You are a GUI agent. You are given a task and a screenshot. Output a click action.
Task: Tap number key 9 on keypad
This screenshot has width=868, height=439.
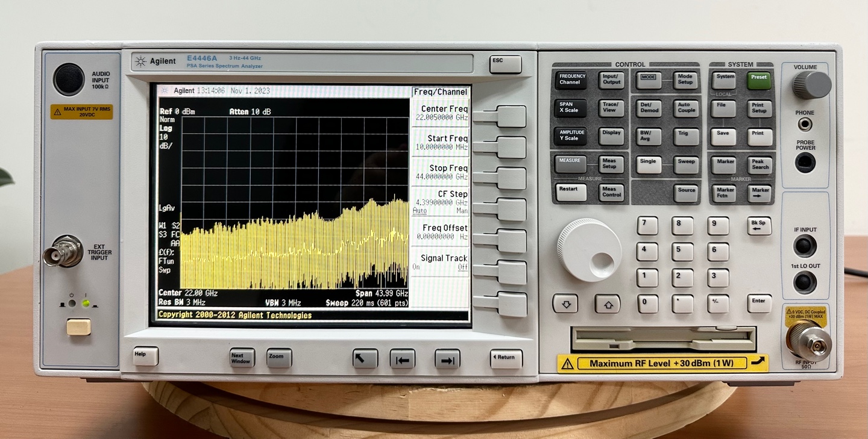[x=718, y=225]
